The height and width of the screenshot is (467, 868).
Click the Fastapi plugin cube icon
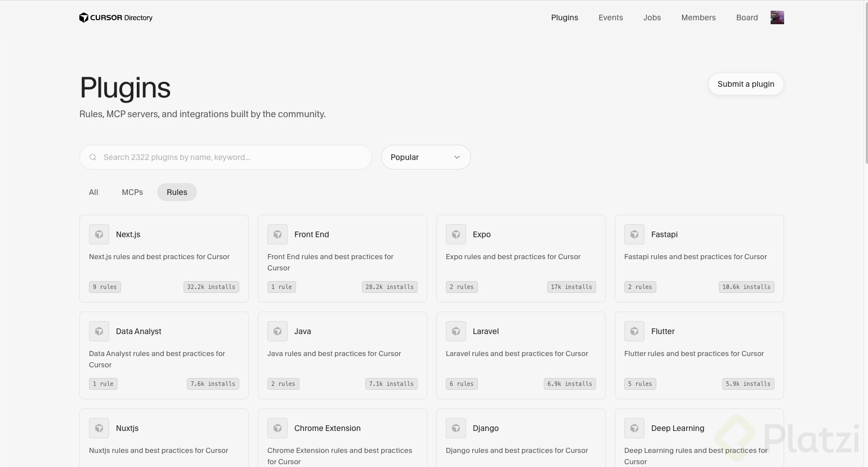tap(634, 234)
